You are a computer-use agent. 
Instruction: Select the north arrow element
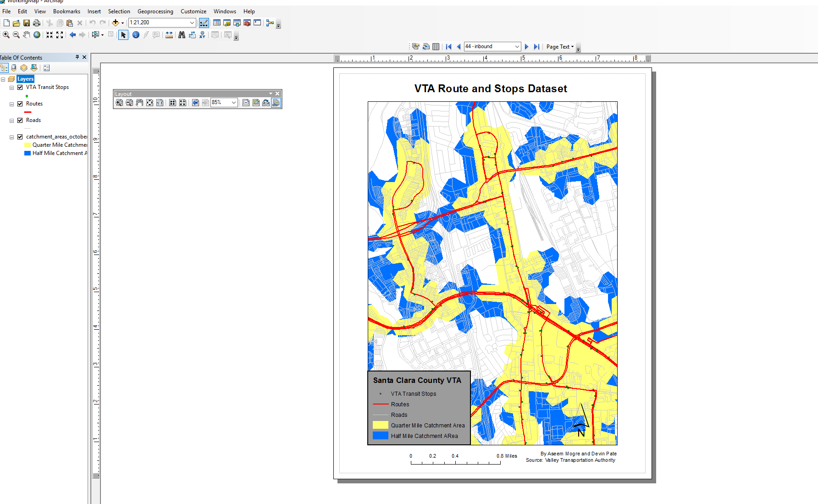click(x=581, y=420)
